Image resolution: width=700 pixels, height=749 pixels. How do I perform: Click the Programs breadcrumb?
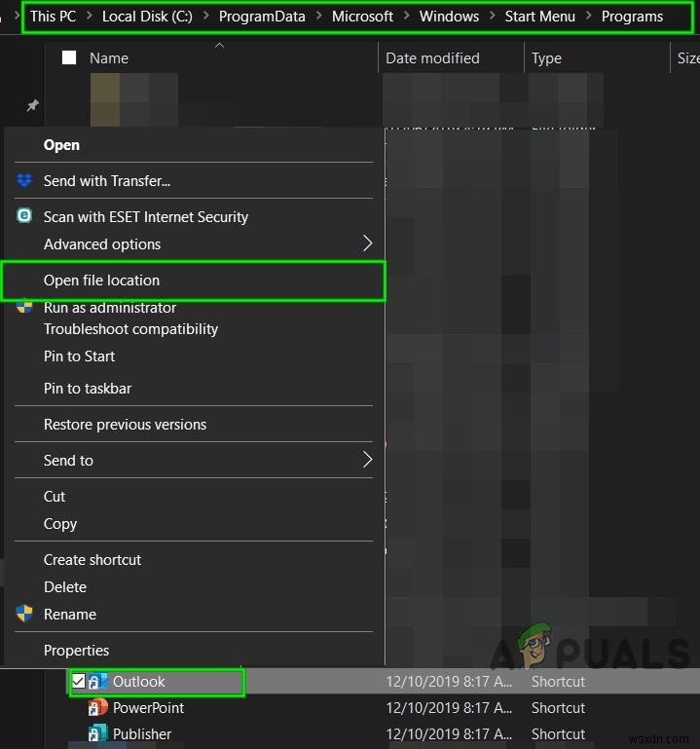coord(632,17)
